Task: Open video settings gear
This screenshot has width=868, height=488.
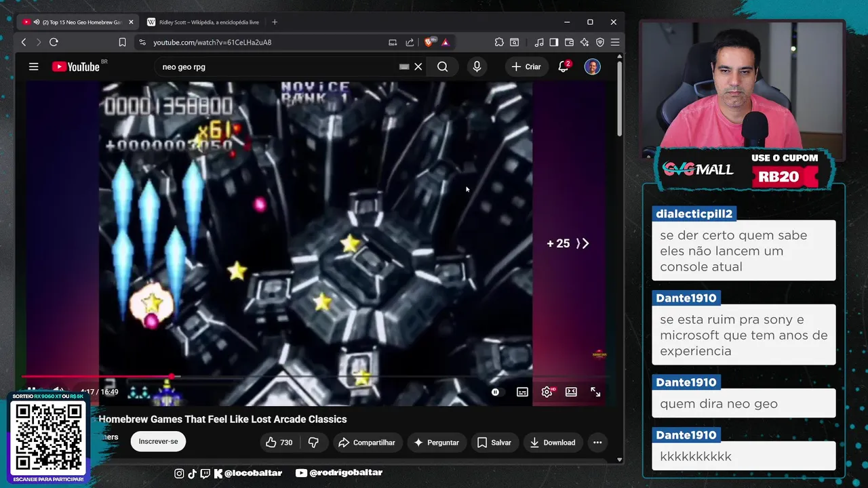Action: pyautogui.click(x=547, y=392)
